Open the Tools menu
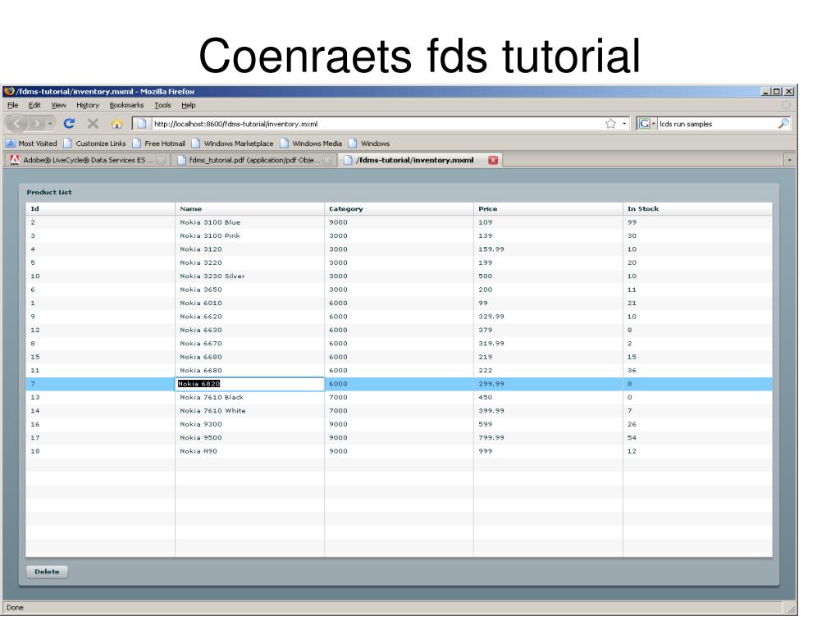840x630 pixels. pos(162,105)
